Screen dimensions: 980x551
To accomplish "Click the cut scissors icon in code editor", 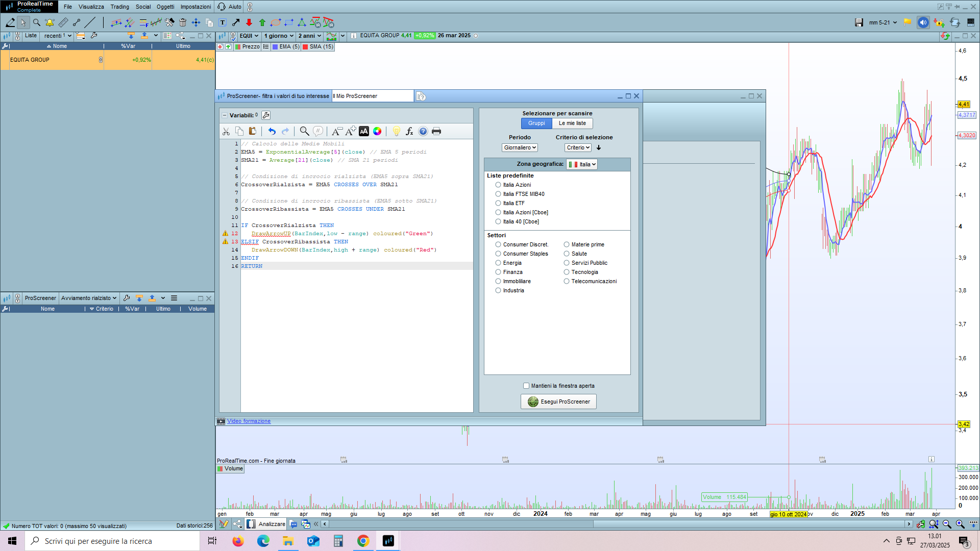I will [x=226, y=132].
